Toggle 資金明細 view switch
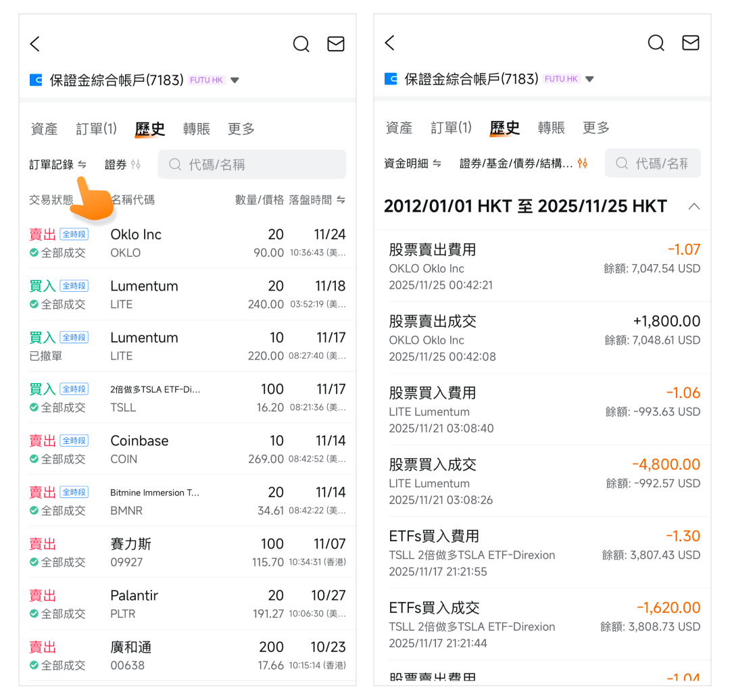 (437, 164)
